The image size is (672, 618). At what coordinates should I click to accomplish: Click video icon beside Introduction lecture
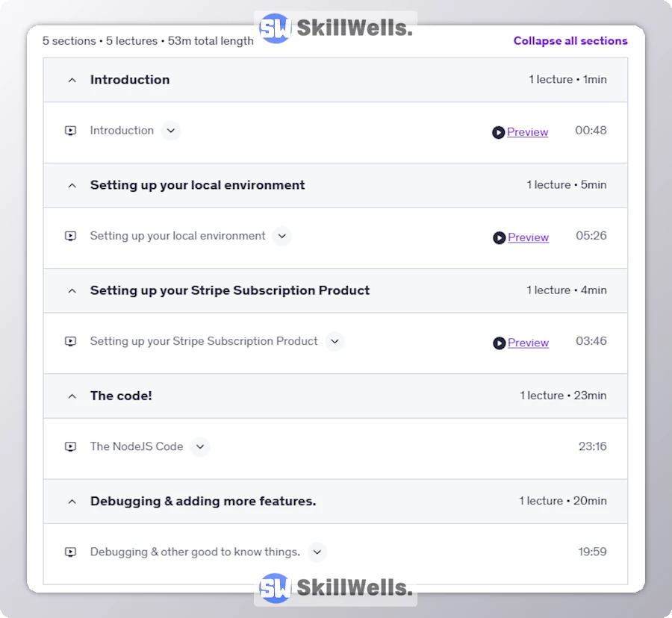[71, 131]
